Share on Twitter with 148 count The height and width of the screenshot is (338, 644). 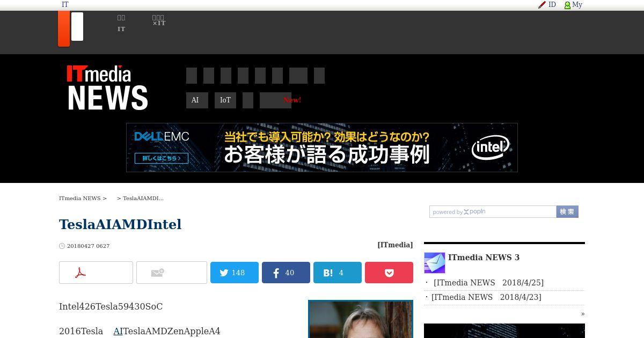pos(235,273)
